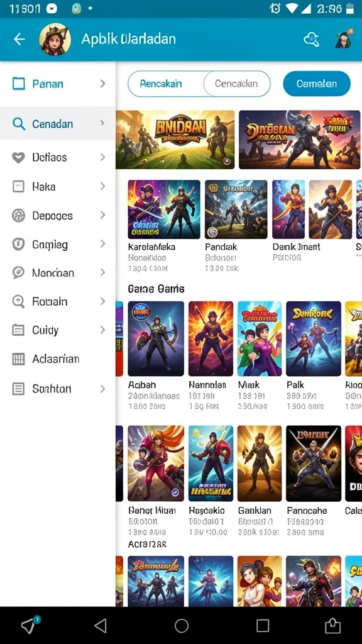Tap the Android home circle button
Image resolution: width=362 pixels, height=644 pixels.
pos(182,626)
